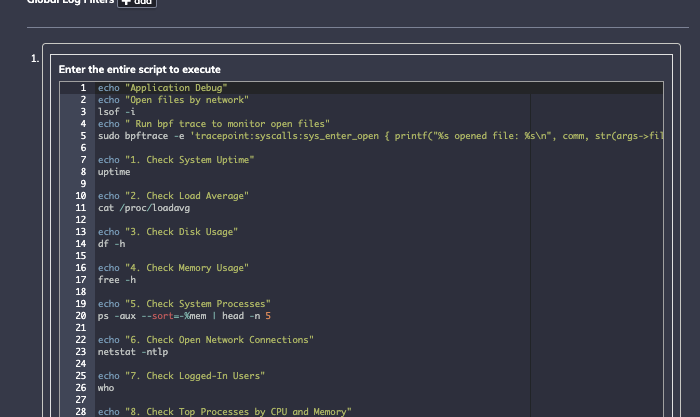Viewport: 700px width, 417px height.
Task: Click the df -h command line
Action: (x=110, y=243)
